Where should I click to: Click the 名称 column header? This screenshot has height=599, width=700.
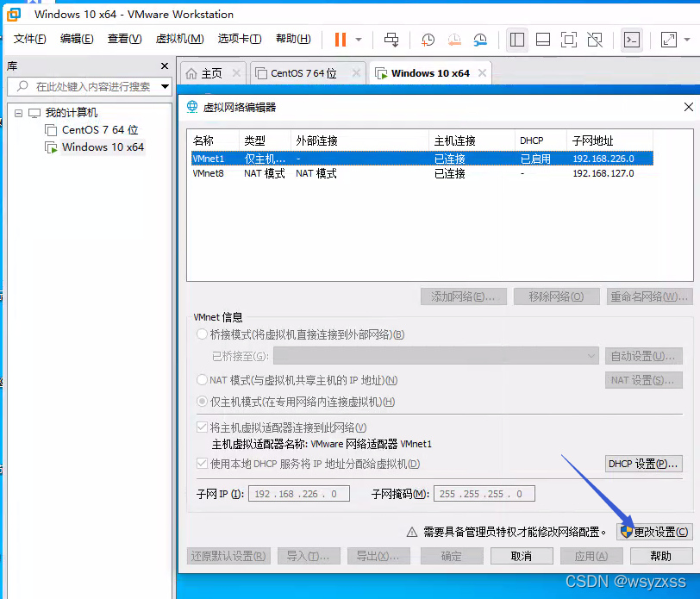(215, 141)
